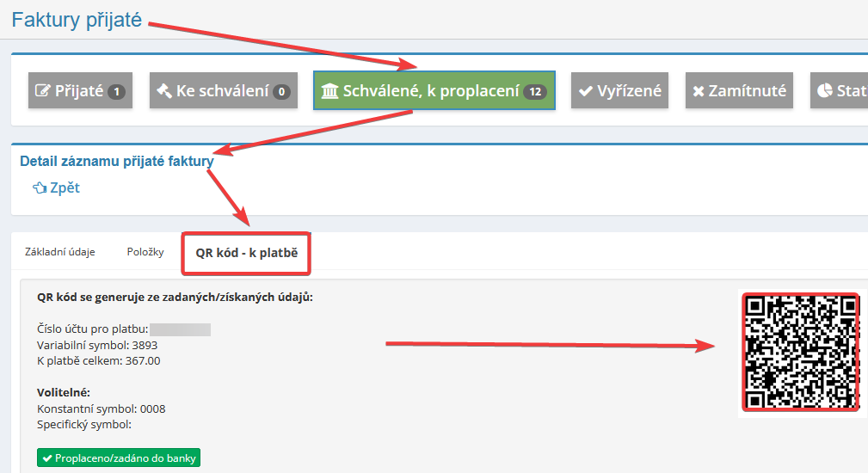Switch to the Položky tab
Screen dimensions: 868x473
(145, 252)
